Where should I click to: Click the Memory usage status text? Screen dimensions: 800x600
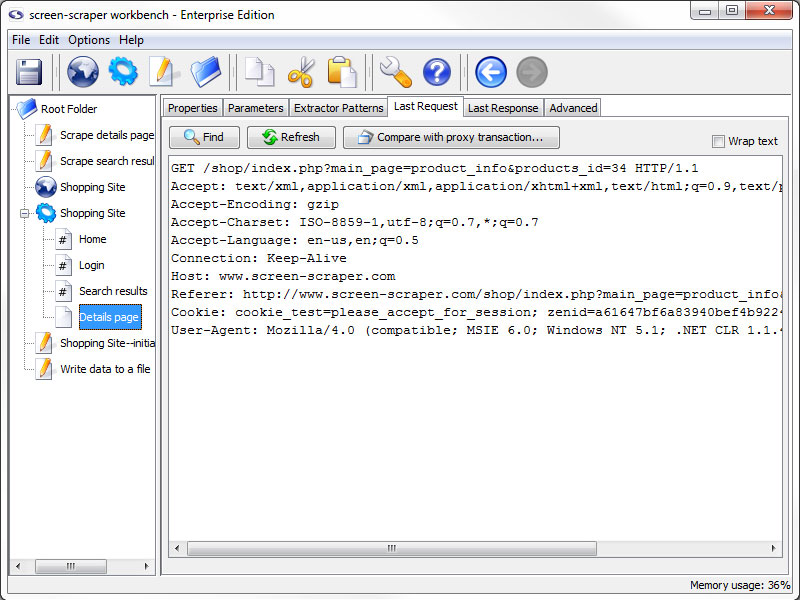pyautogui.click(x=740, y=585)
